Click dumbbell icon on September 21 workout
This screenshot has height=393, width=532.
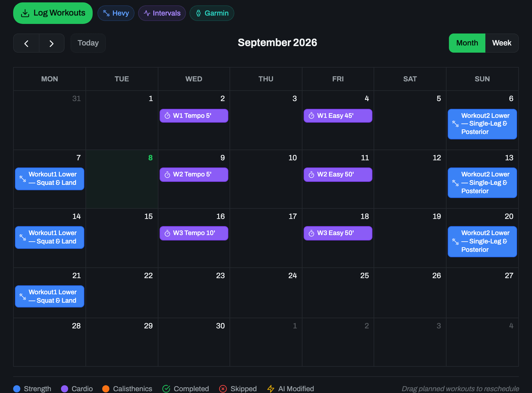click(x=23, y=296)
